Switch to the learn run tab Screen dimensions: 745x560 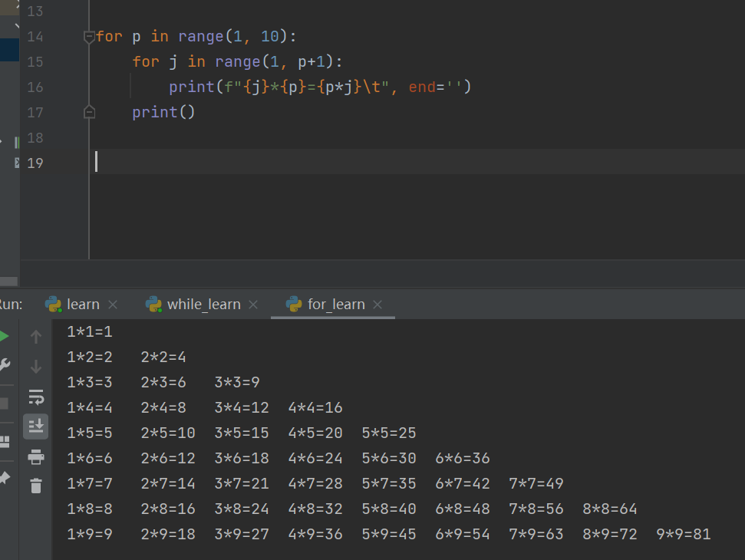click(83, 304)
